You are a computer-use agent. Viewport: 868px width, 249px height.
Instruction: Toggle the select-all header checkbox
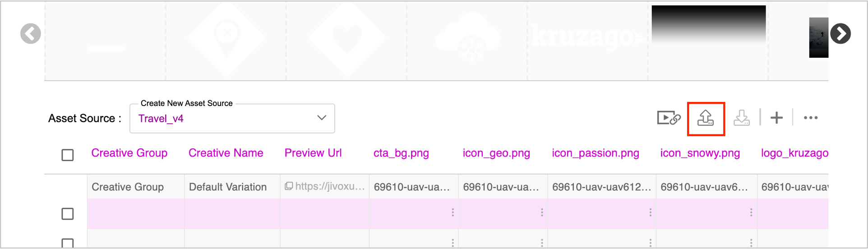68,155
